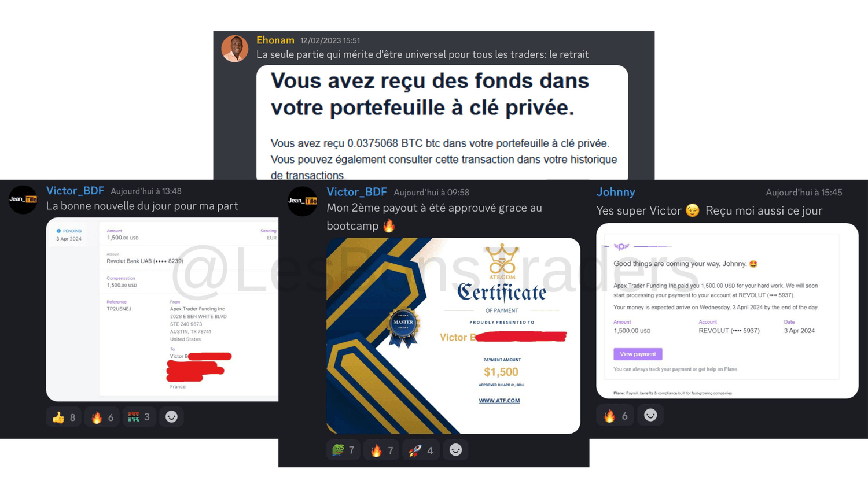Click the fire reaction showing 6 under Victor's post
Image resolution: width=868 pixels, height=488 pixels.
tap(102, 417)
